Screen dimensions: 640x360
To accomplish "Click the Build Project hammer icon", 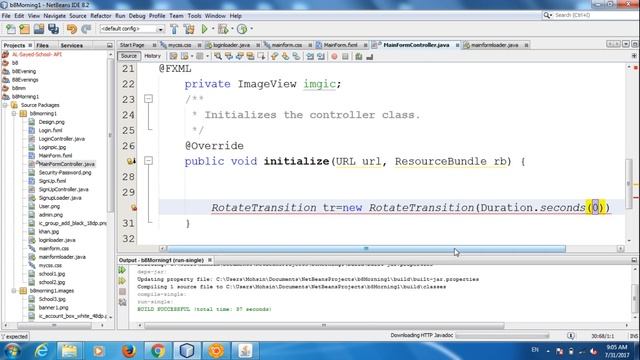I will 174,29.
